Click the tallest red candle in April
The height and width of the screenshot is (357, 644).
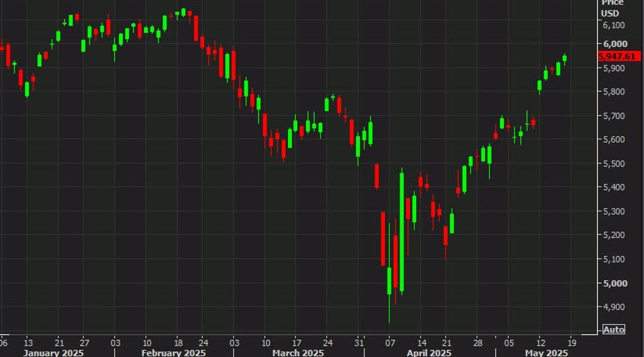tap(383, 238)
